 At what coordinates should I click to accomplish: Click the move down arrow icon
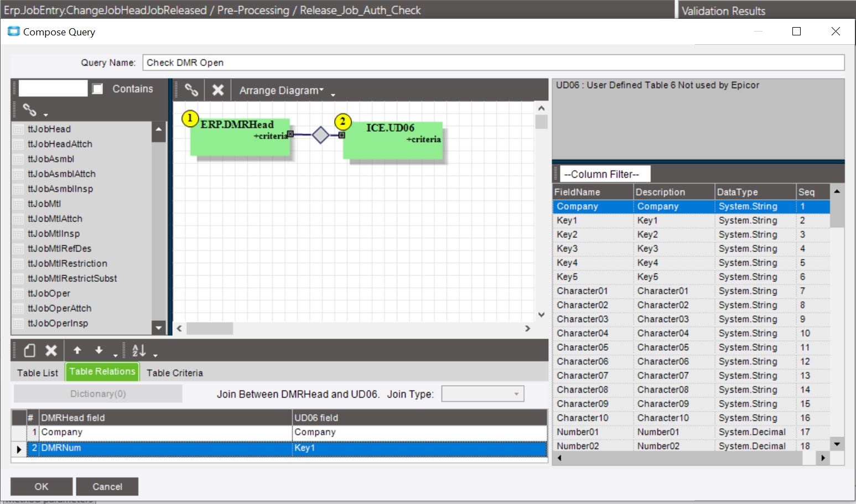coord(98,350)
